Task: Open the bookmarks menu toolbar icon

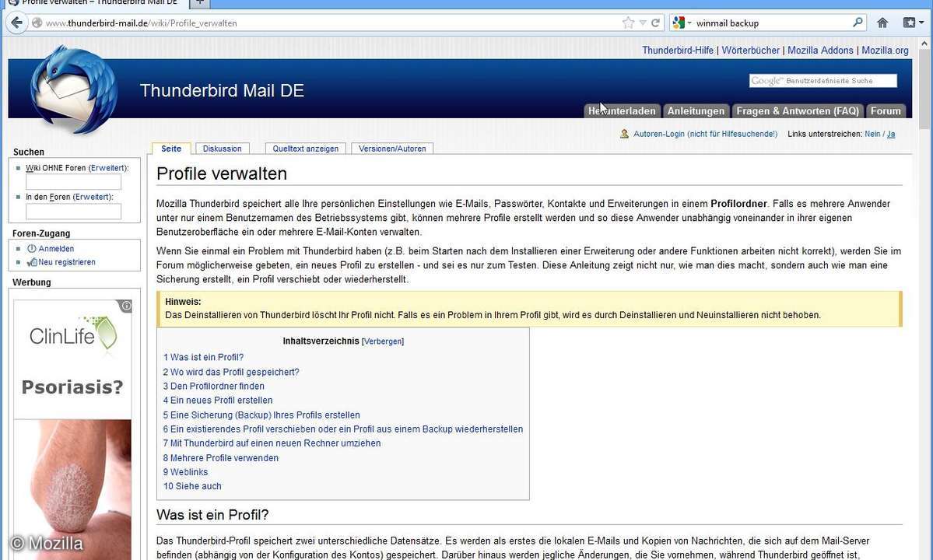Action: (910, 23)
